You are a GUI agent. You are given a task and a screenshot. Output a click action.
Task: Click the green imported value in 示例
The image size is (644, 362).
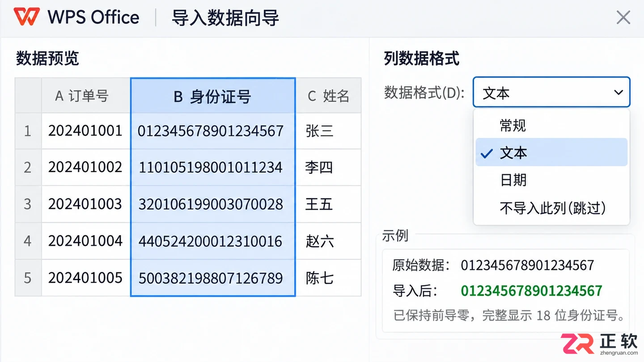531,291
